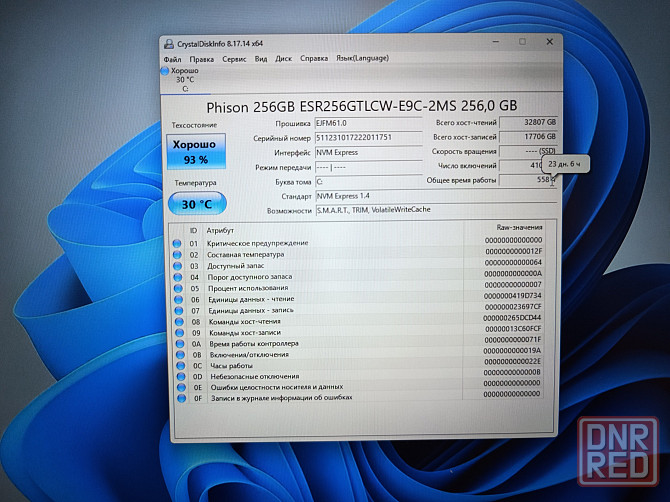
Task: Click the Raw-значения column header
Action: point(519,227)
